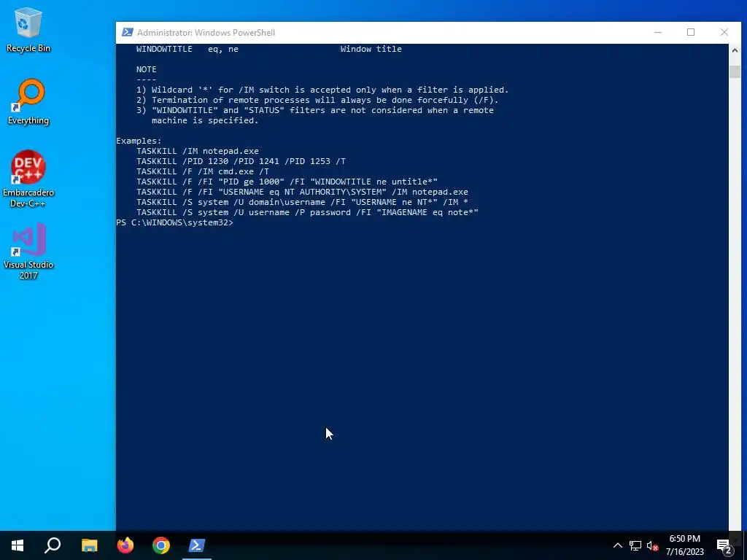Click the 'Administrator: Windows PowerShell' title text
The width and height of the screenshot is (747, 560).
pyautogui.click(x=206, y=33)
